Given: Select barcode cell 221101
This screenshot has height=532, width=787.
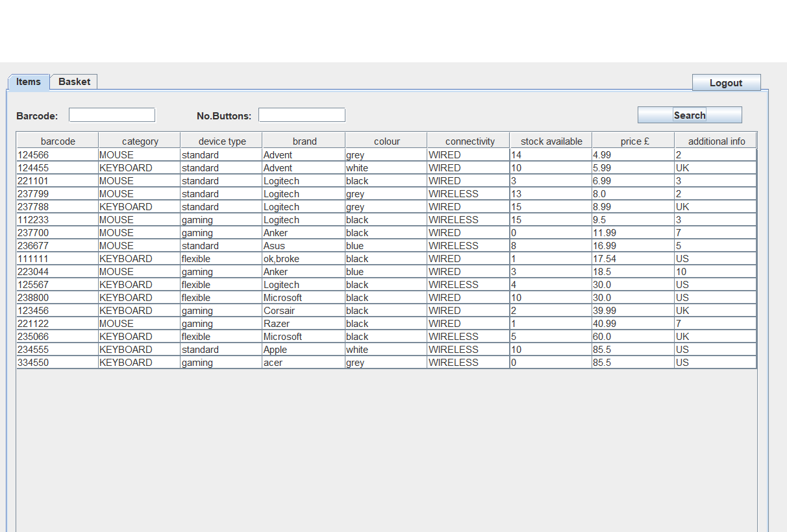Looking at the screenshot, I should click(57, 181).
